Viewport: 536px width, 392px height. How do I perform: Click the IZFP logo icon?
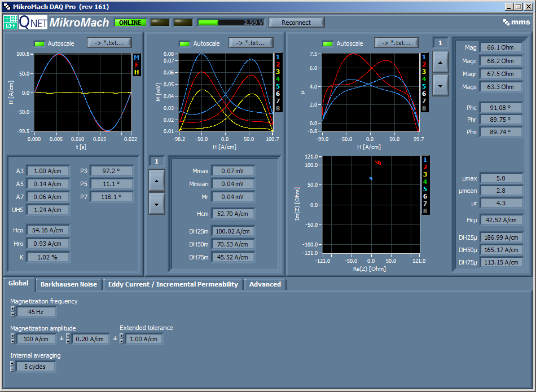click(10, 22)
